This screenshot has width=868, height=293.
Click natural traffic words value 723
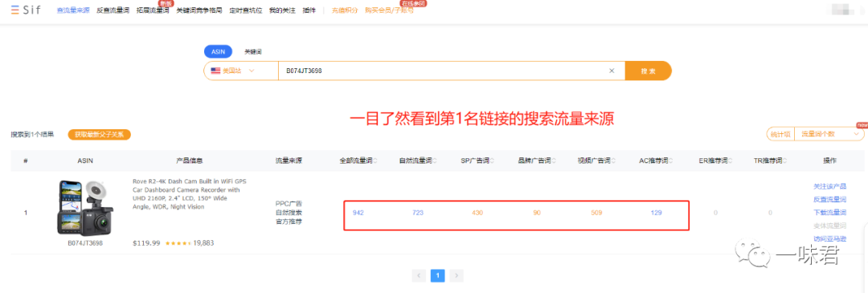[x=418, y=213]
